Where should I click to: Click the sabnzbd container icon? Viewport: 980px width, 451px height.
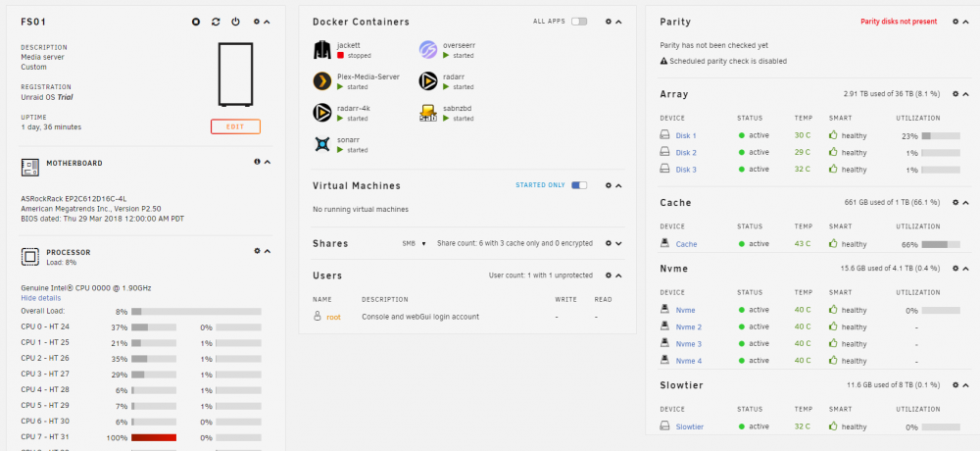[x=427, y=113]
